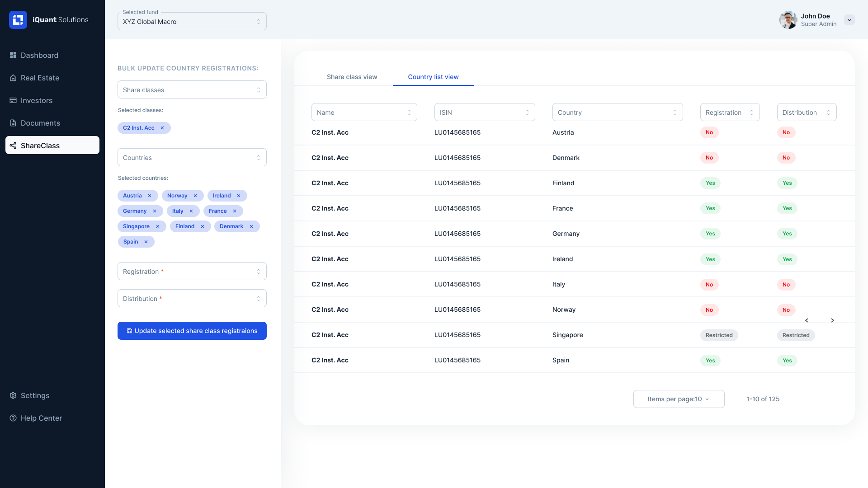Click the Spain row registration Yes badge
Screen dimensions: 868x488
(710, 361)
